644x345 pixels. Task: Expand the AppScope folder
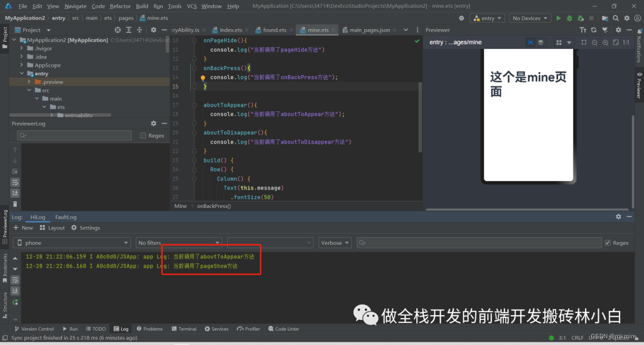[22, 65]
